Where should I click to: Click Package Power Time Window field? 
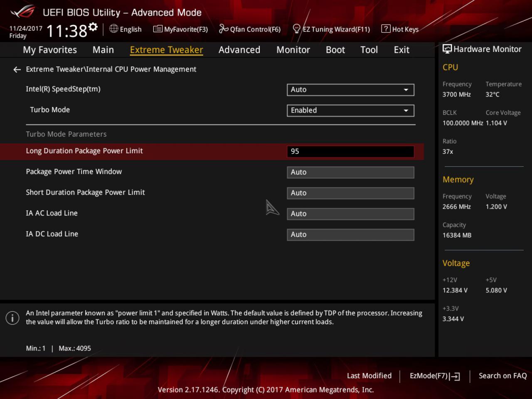point(350,172)
